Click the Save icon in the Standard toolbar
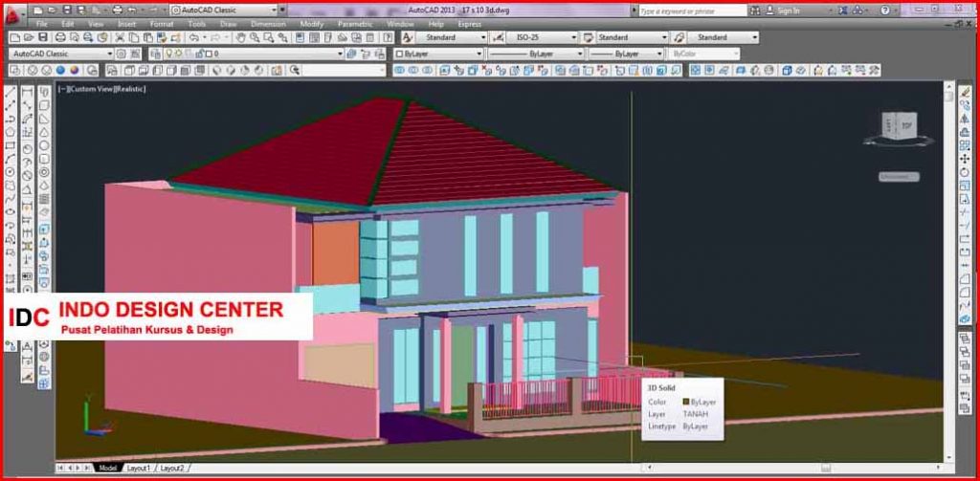 [43, 37]
